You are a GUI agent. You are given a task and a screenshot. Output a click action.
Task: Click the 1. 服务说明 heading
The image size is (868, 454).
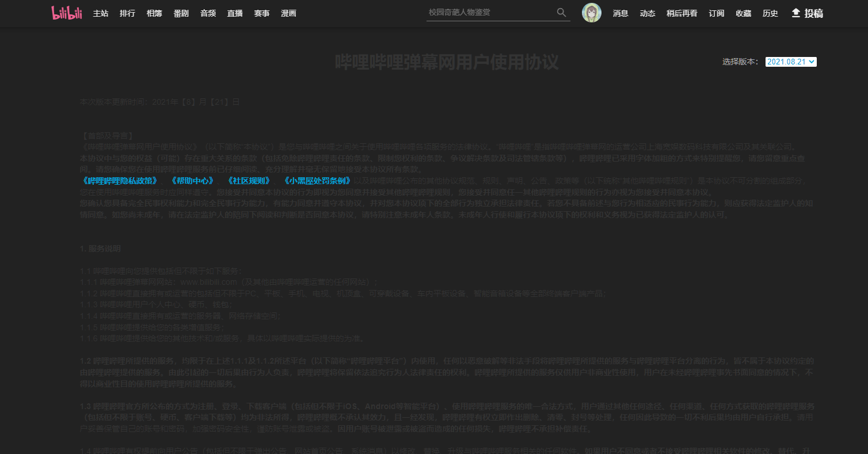(100, 249)
